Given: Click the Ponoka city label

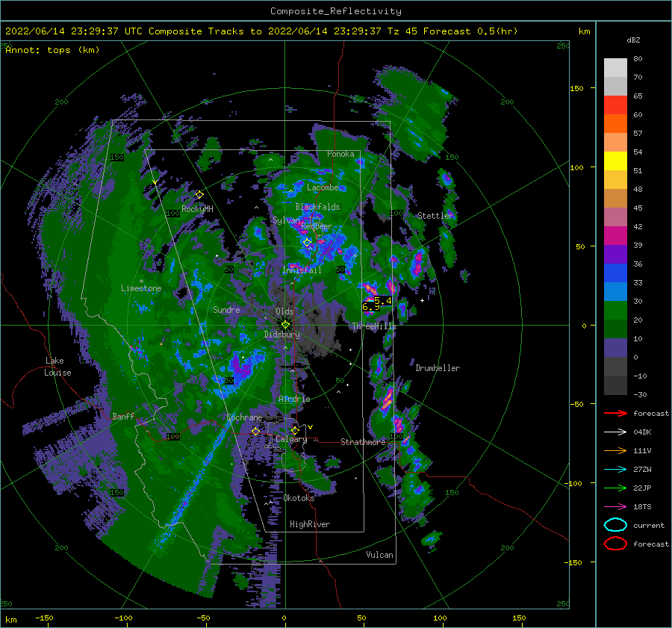Looking at the screenshot, I should 340,154.
